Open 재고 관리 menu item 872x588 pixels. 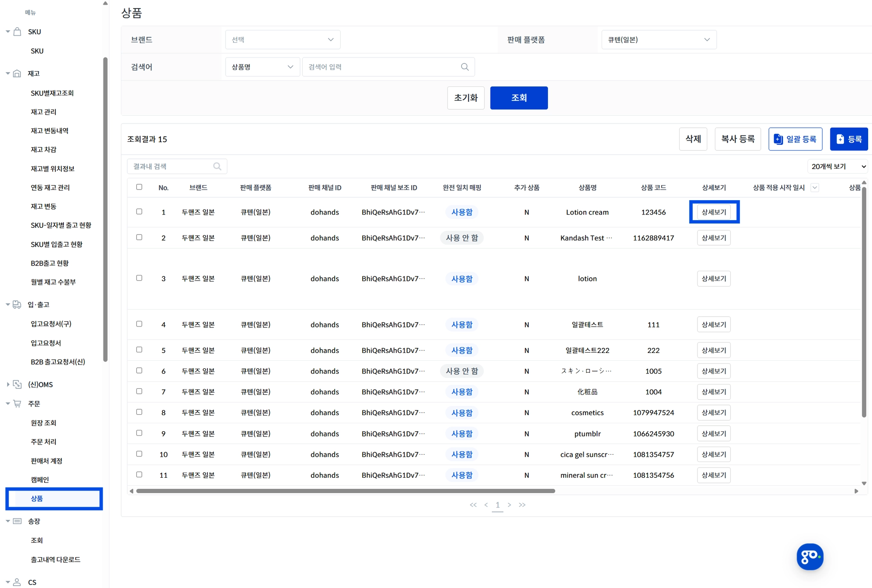point(43,112)
